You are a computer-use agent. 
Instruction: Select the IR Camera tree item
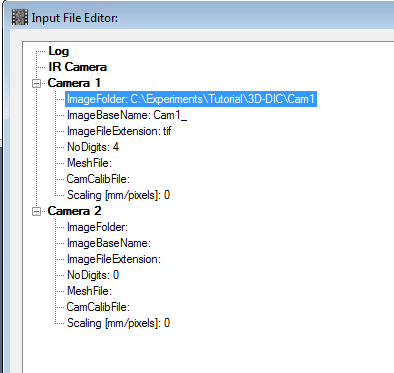77,67
